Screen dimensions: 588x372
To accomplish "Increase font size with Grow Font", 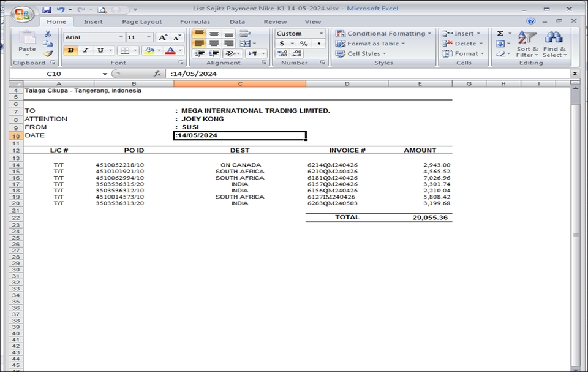I will click(162, 37).
